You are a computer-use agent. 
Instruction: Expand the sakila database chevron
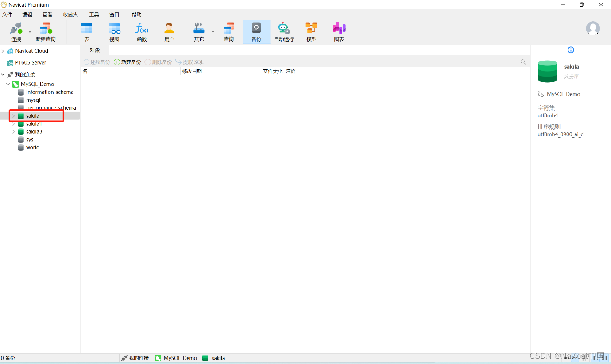(13, 116)
